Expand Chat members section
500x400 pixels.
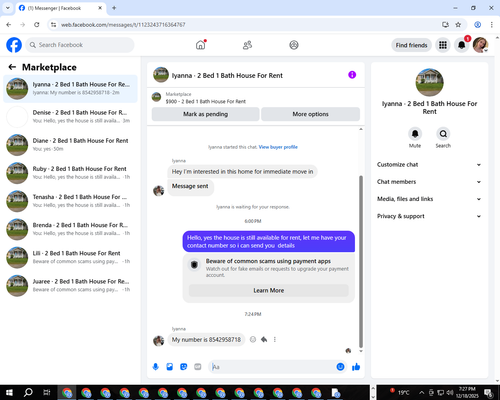click(x=429, y=182)
